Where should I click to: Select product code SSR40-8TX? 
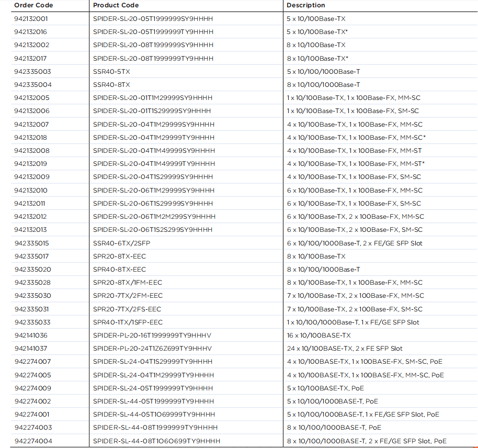[111, 85]
